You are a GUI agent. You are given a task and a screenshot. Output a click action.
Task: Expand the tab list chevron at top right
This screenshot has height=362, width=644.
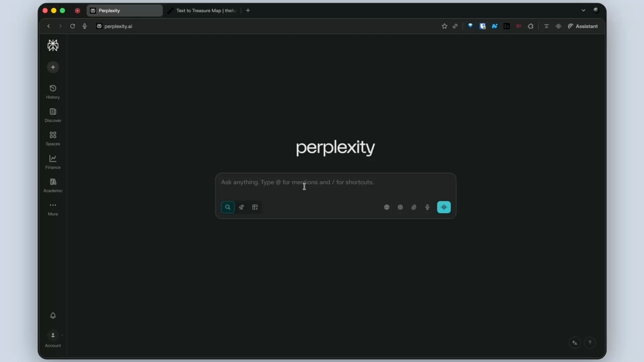pyautogui.click(x=583, y=10)
